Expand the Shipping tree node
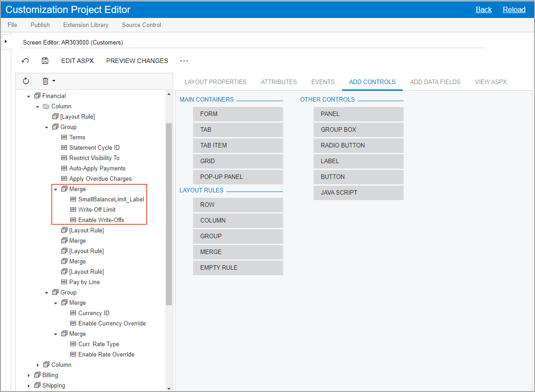Image resolution: width=535 pixels, height=392 pixels. [x=29, y=386]
